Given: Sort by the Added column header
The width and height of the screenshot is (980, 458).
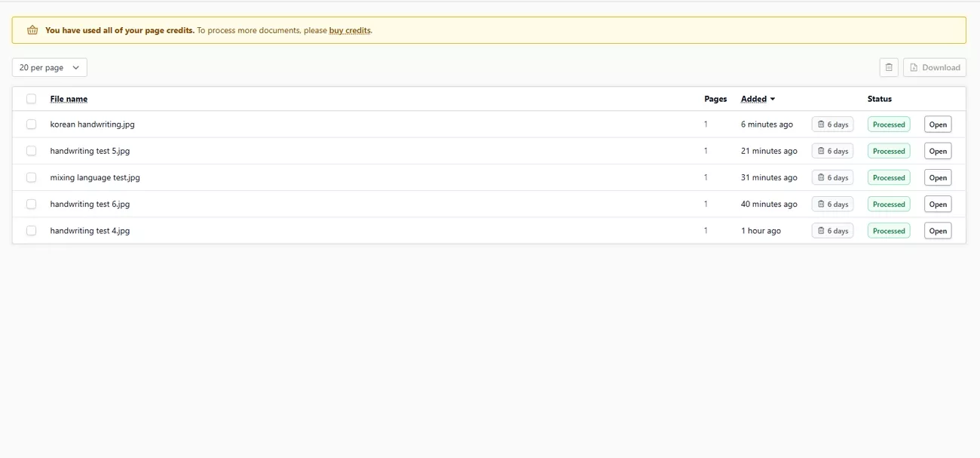Looking at the screenshot, I should (x=758, y=99).
